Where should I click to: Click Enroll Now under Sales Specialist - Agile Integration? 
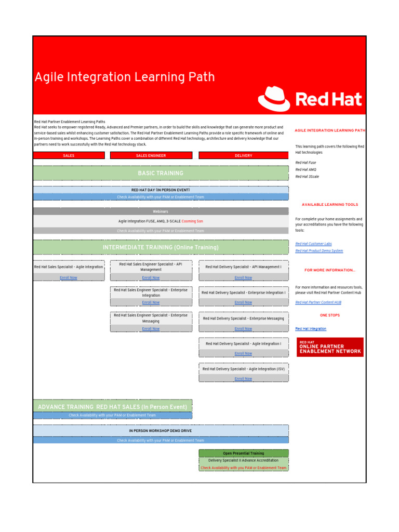click(x=69, y=277)
